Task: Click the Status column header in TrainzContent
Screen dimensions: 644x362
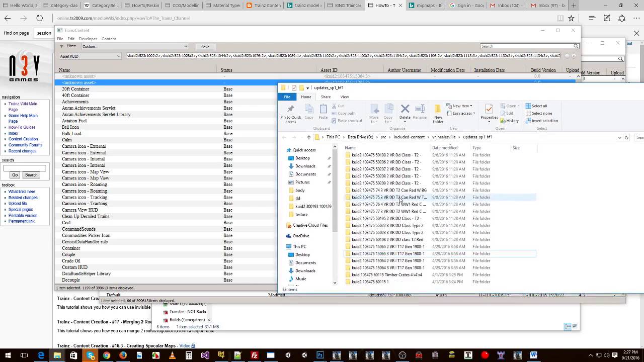Action: pyautogui.click(x=226, y=70)
